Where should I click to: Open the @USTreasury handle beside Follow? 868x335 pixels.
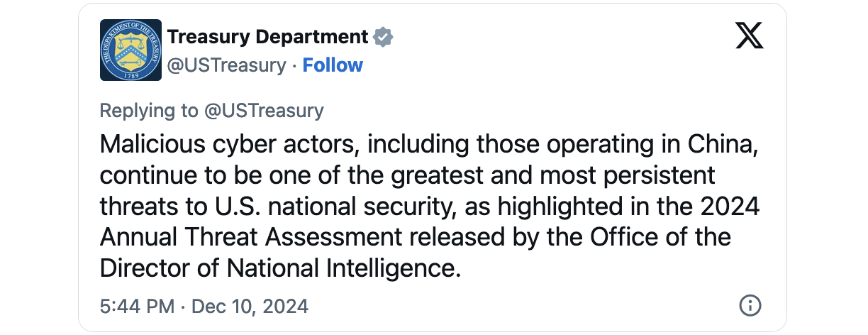coord(226,65)
